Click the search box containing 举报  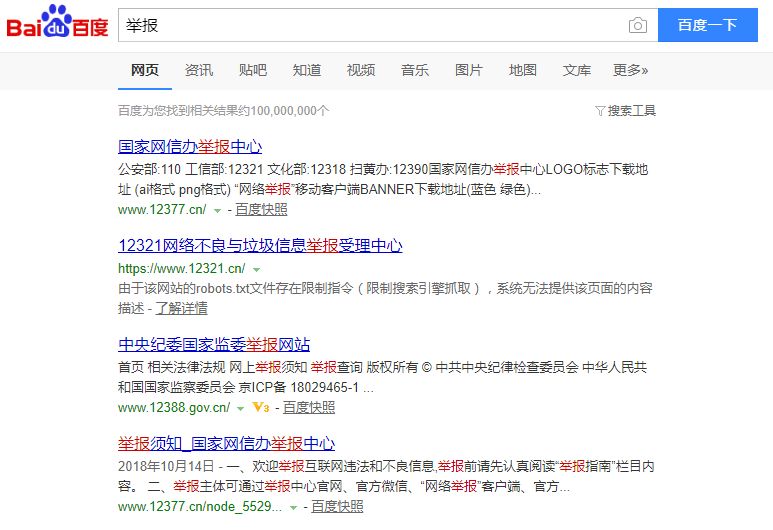pos(388,25)
